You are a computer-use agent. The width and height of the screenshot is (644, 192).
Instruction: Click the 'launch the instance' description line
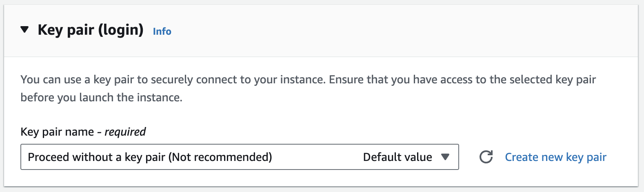101,98
